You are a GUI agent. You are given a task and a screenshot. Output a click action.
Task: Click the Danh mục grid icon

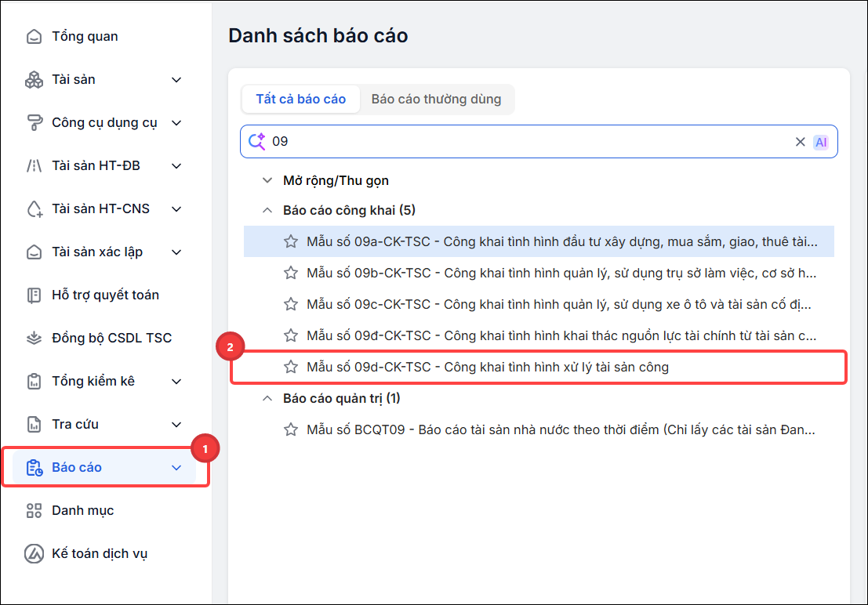(34, 510)
